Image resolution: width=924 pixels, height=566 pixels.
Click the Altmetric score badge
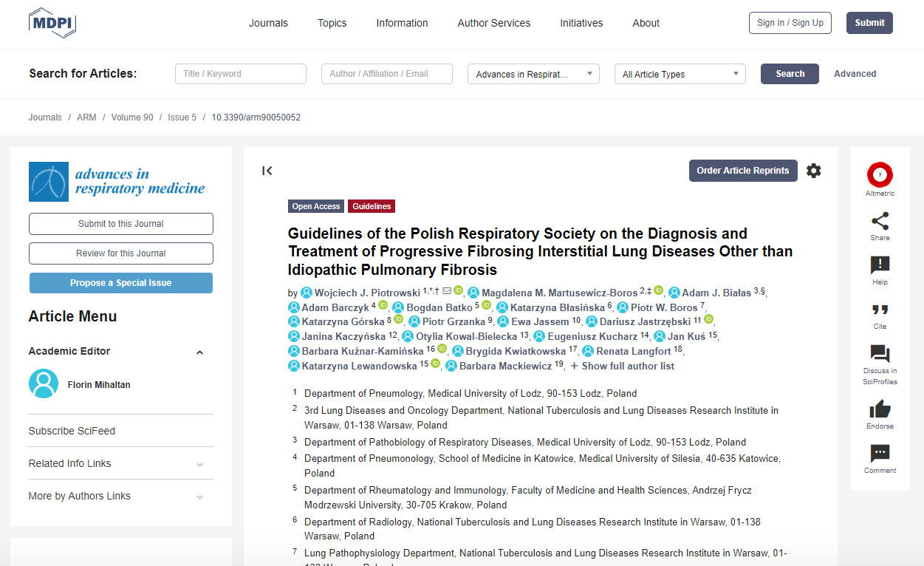tap(880, 175)
